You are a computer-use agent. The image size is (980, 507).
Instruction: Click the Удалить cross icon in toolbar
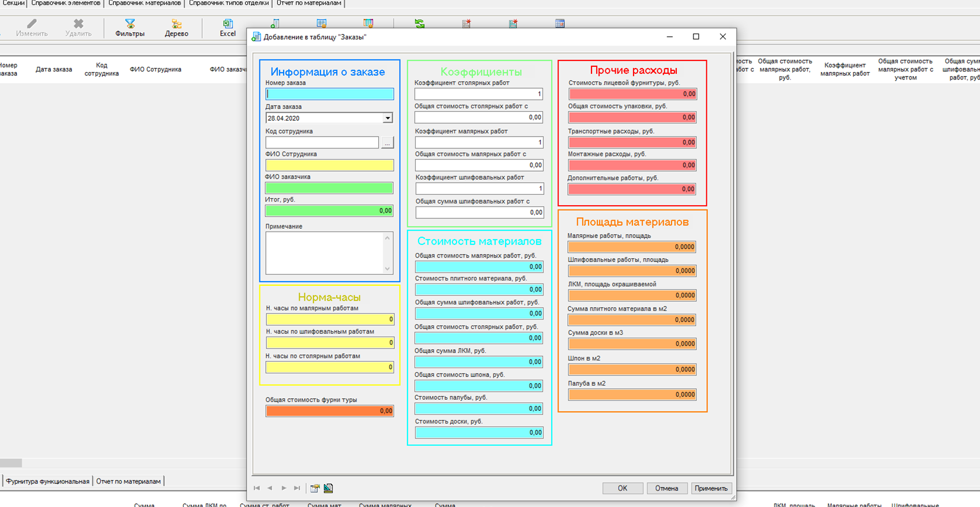[x=78, y=24]
